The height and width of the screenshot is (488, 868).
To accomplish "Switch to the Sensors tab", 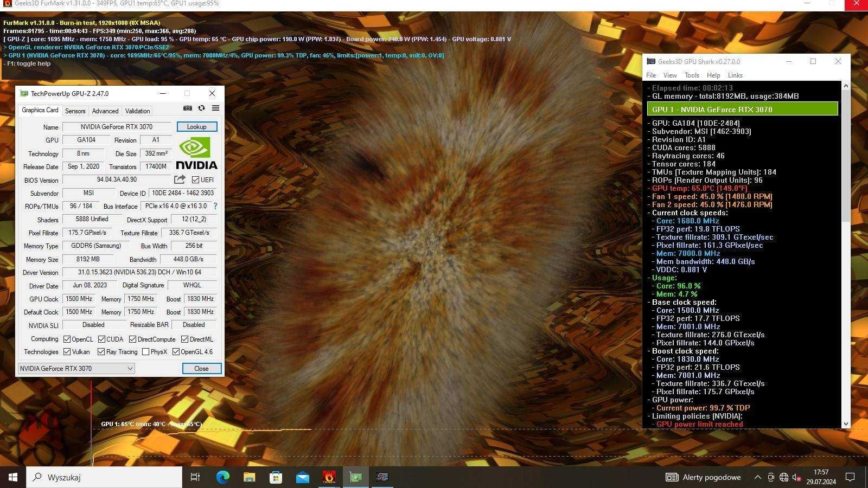I will (x=75, y=111).
